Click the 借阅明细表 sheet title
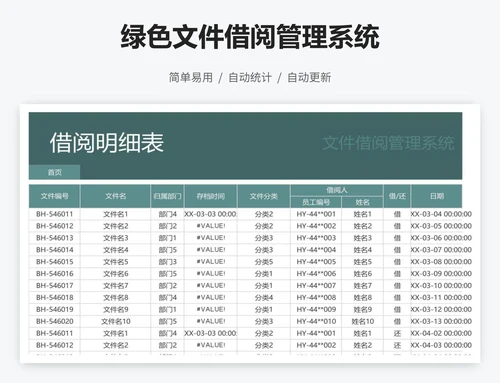The height and width of the screenshot is (383, 500). click(107, 143)
